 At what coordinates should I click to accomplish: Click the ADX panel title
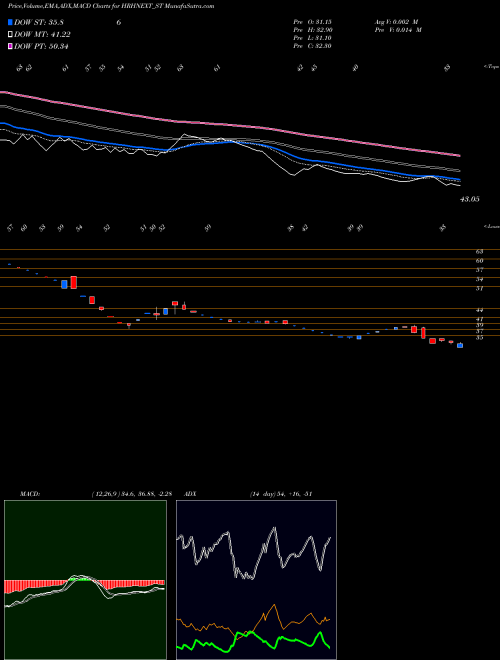click(190, 494)
